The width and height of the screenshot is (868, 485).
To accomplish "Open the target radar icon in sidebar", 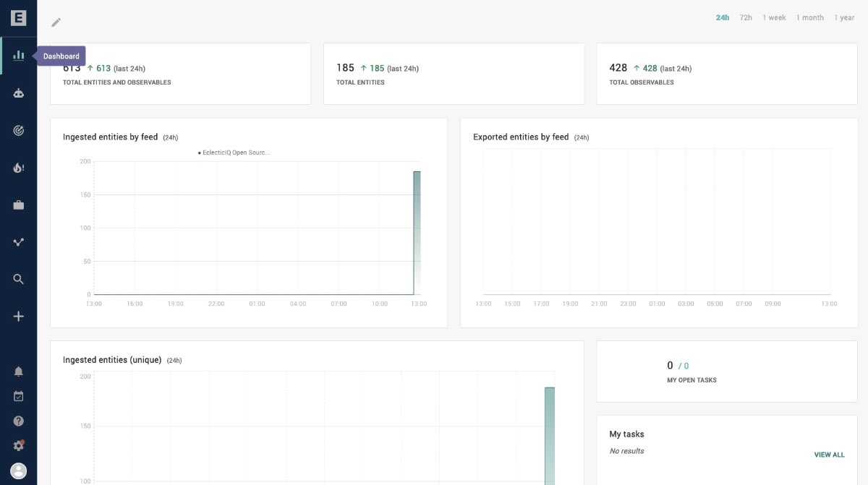I will pyautogui.click(x=19, y=131).
